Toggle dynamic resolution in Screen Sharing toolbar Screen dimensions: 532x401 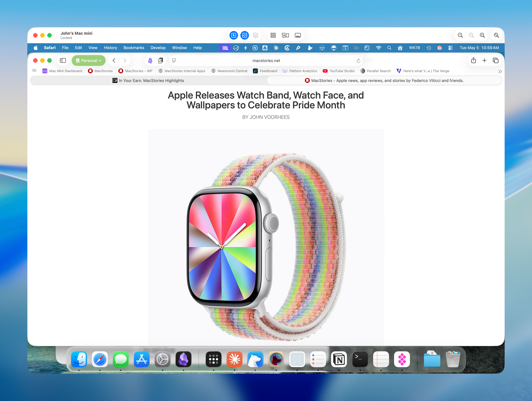pos(245,35)
